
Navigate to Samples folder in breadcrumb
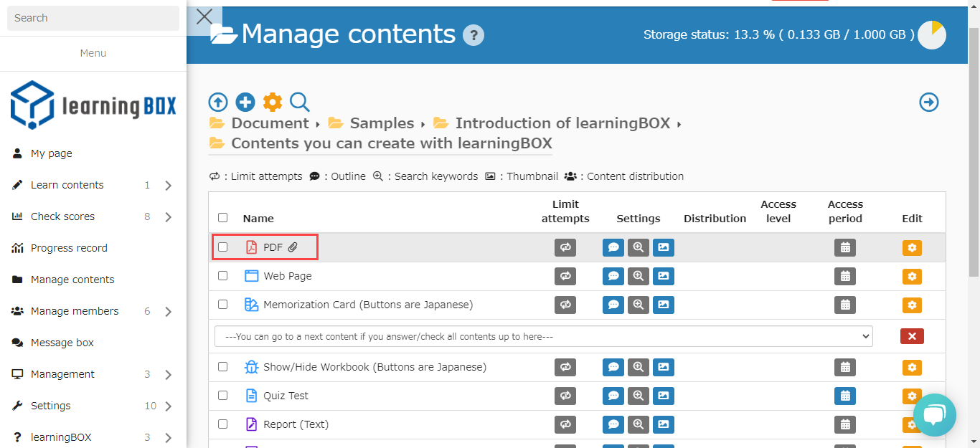pyautogui.click(x=381, y=123)
